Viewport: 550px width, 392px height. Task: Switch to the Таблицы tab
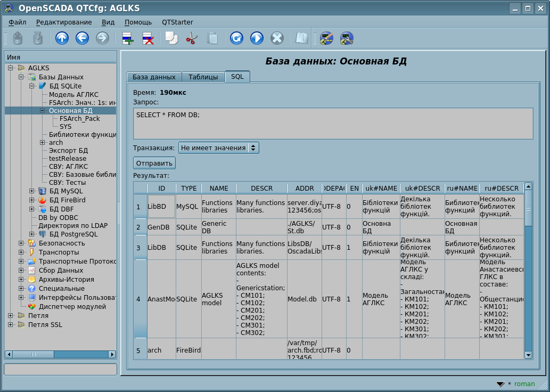pyautogui.click(x=203, y=77)
